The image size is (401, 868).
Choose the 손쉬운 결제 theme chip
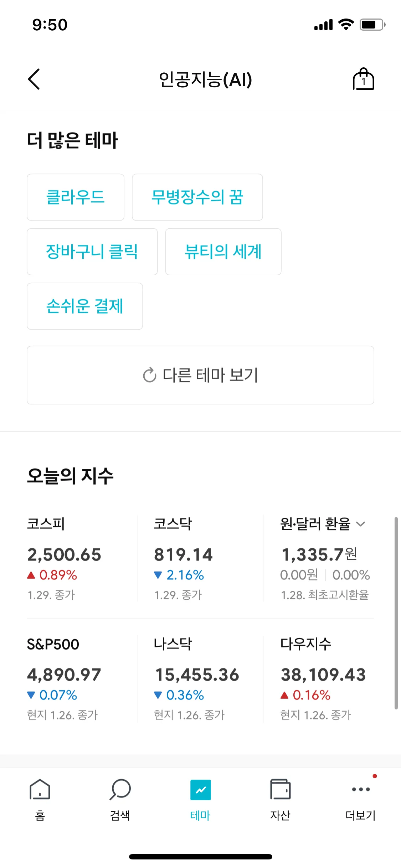pyautogui.click(x=85, y=306)
